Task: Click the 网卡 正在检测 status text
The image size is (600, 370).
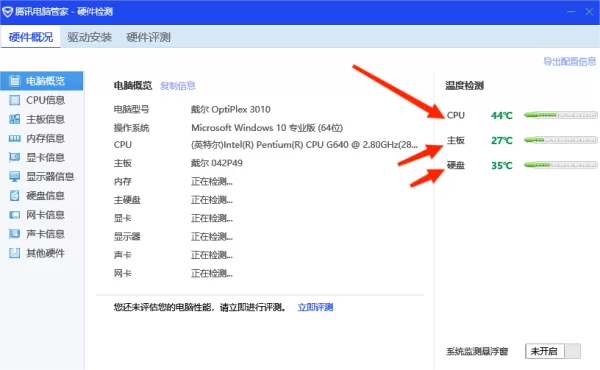Action: [212, 273]
